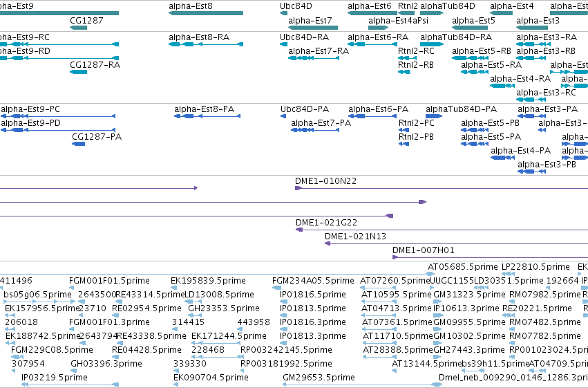This screenshot has height=388, width=588.
Task: Click the alpha-Est4-RA transcript label
Action: click(x=520, y=78)
